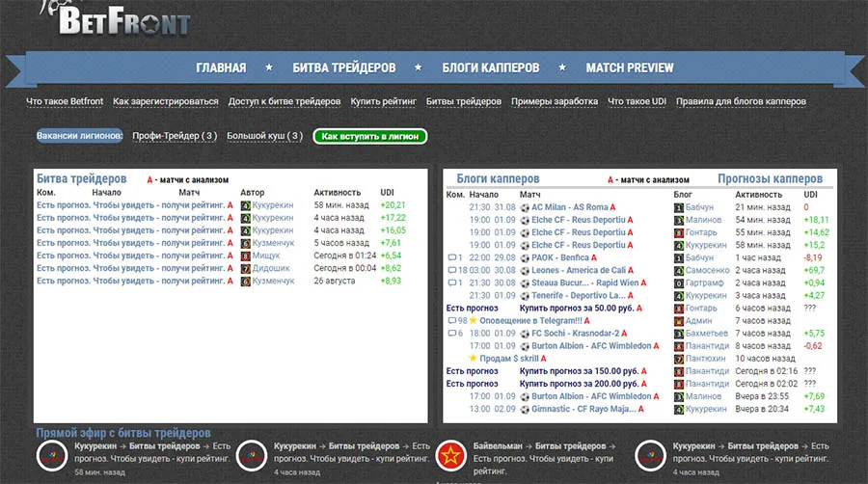Open the Продам $ skrill post
Viewport: 868px width, 484px height.
coord(508,359)
